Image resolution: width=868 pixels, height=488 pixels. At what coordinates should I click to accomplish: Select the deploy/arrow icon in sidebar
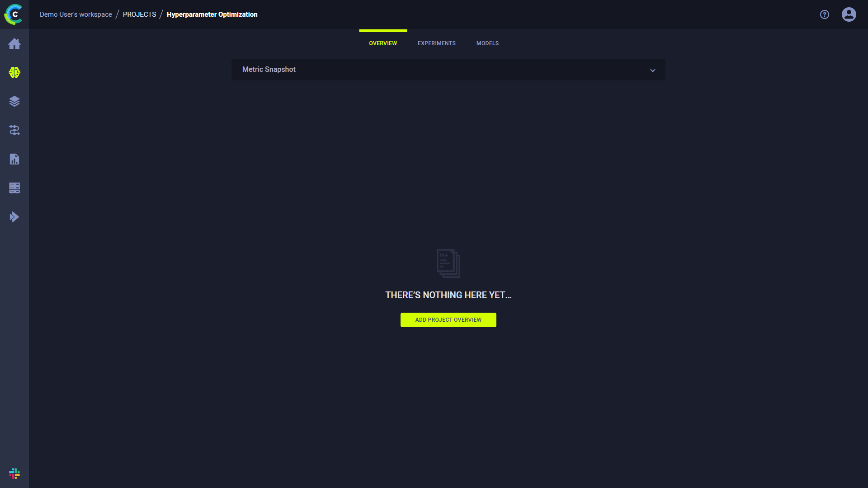14,217
